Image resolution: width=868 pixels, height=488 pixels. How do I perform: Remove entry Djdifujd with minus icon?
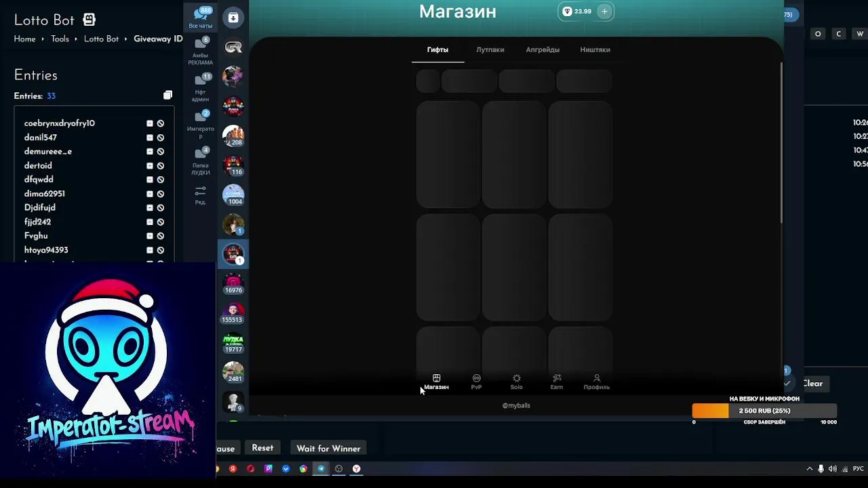click(150, 208)
